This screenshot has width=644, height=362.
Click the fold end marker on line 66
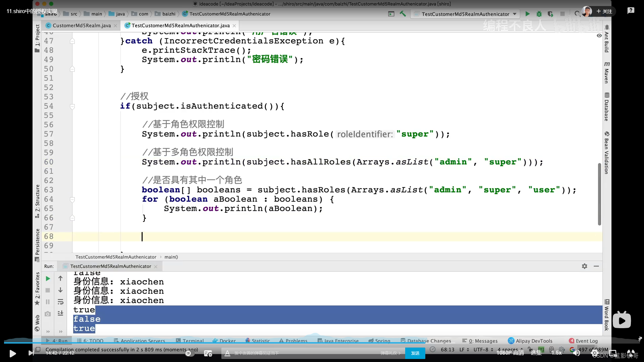click(x=72, y=218)
